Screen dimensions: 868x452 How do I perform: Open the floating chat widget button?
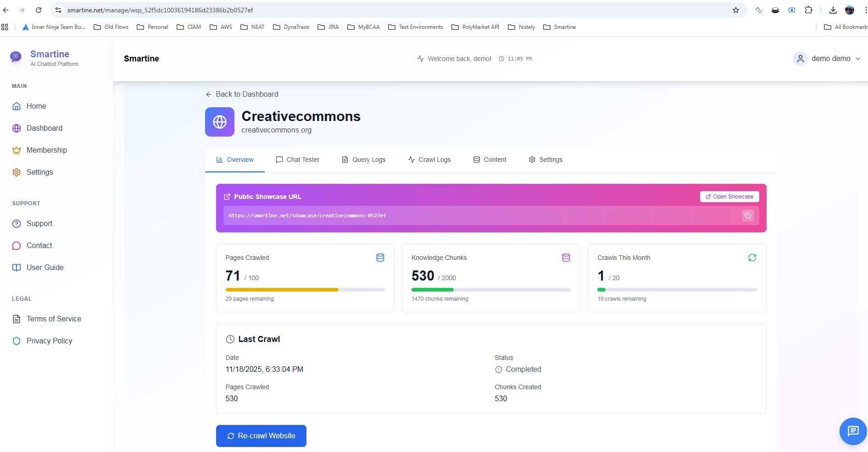tap(853, 431)
